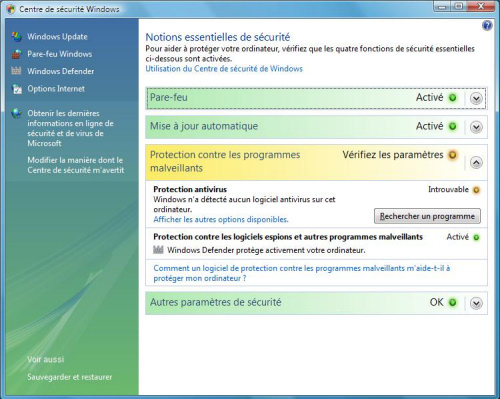
Task: Click the Pare-feu Windows brick wall icon
Action: [x=16, y=54]
